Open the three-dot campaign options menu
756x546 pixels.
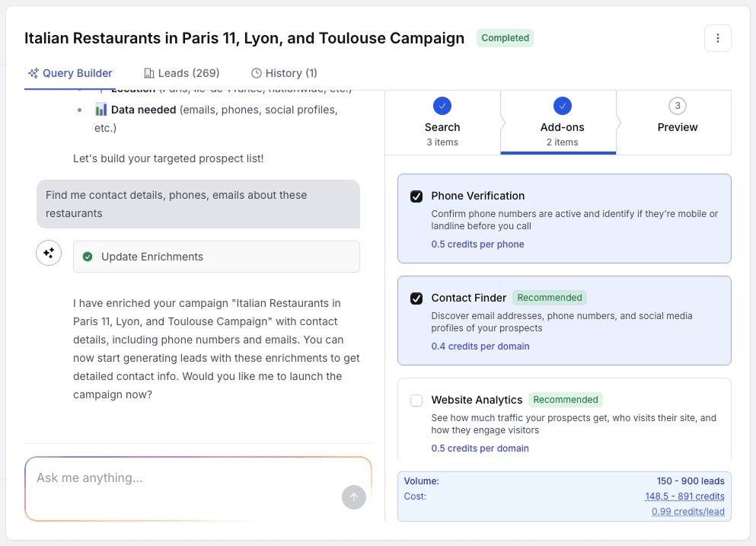coord(718,38)
